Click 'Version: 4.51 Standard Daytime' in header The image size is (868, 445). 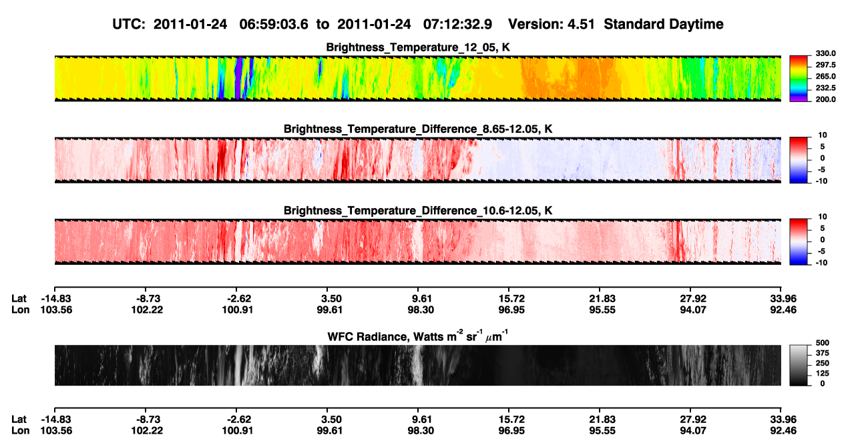[x=616, y=24]
